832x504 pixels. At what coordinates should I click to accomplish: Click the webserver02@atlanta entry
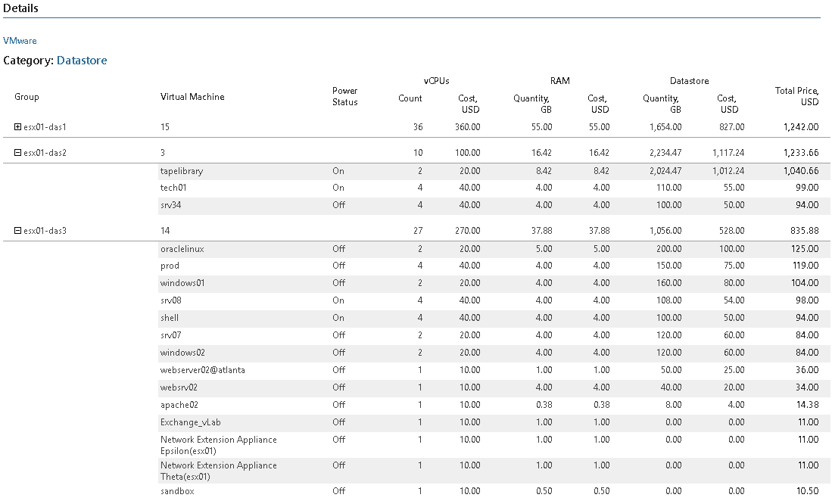point(203,370)
